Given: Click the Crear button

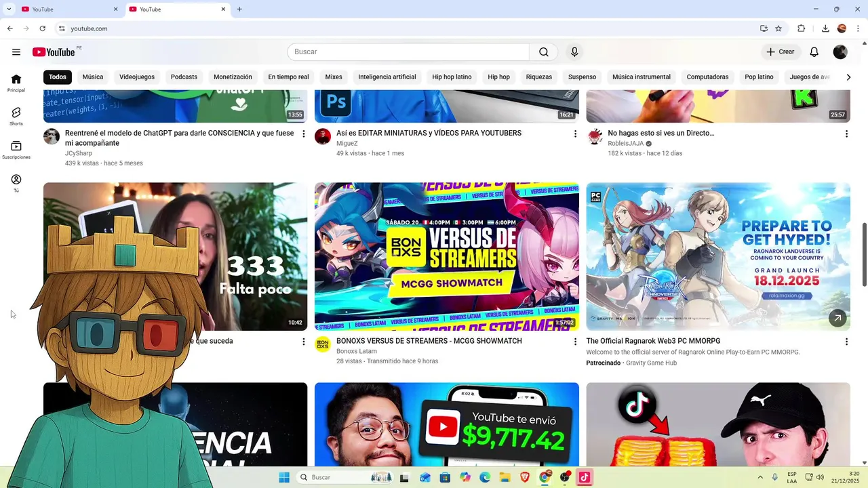Looking at the screenshot, I should (781, 52).
